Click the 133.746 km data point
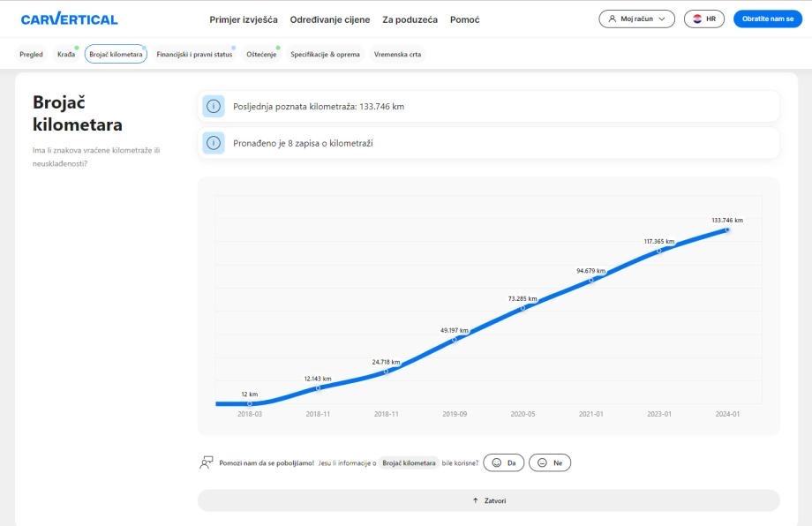 tap(727, 229)
